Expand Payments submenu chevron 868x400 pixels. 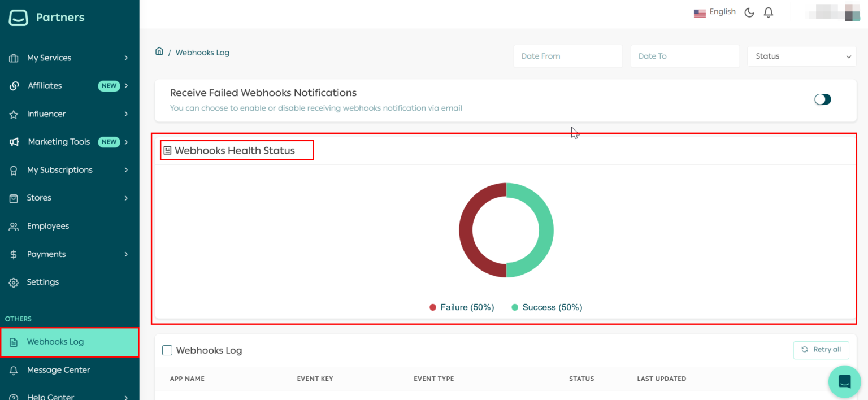pos(126,254)
